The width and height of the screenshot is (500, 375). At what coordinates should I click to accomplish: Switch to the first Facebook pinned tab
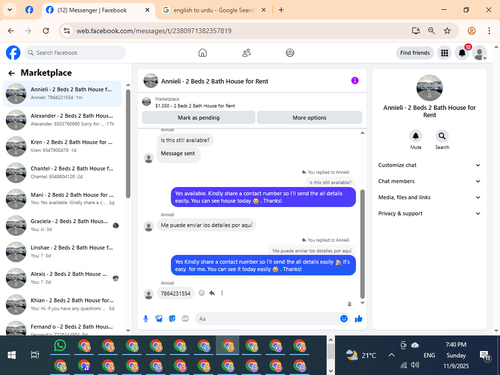tap(29, 10)
